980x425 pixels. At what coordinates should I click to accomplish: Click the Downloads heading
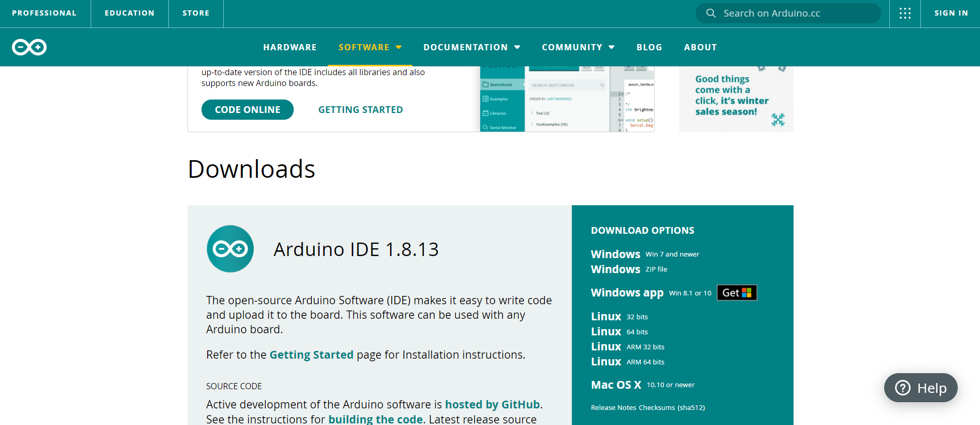(x=251, y=169)
